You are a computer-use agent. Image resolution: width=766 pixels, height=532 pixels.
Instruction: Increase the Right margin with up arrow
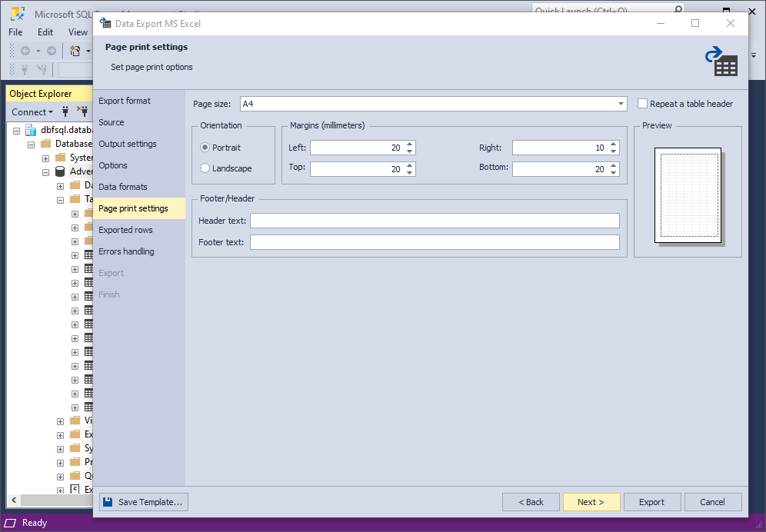(x=613, y=144)
